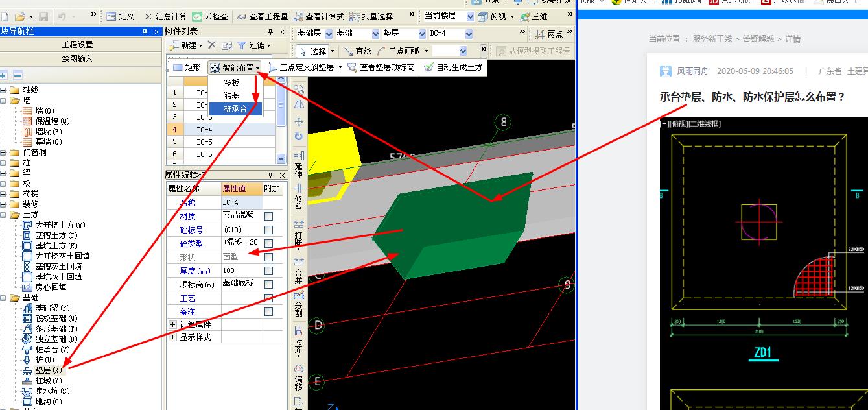Switch to 俯视 top view
This screenshot has height=410, width=868.
pyautogui.click(x=495, y=16)
